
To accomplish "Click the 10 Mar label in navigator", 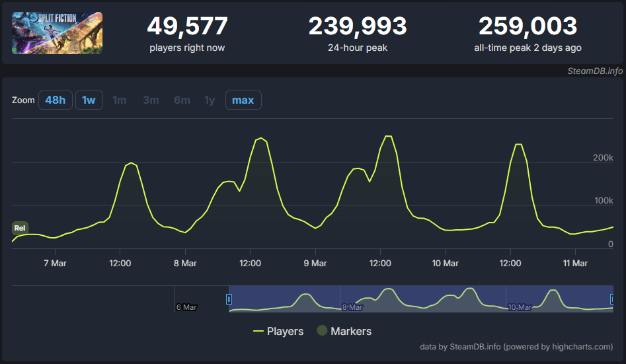I will click(520, 307).
